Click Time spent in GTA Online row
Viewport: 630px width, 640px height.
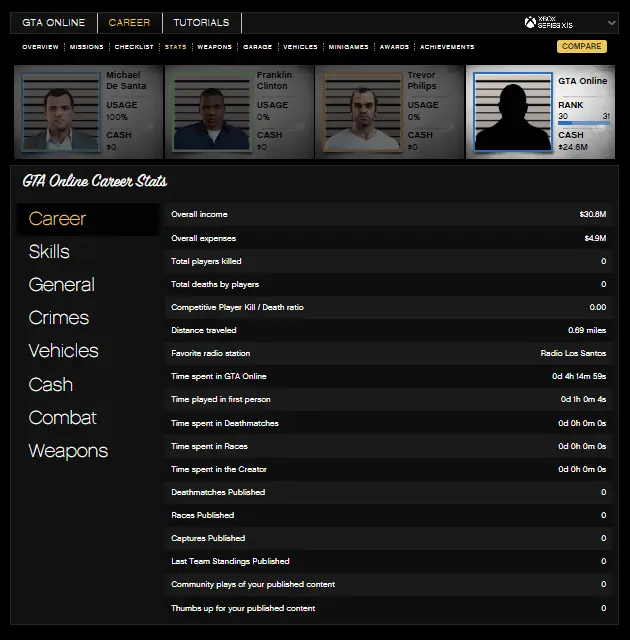(389, 376)
